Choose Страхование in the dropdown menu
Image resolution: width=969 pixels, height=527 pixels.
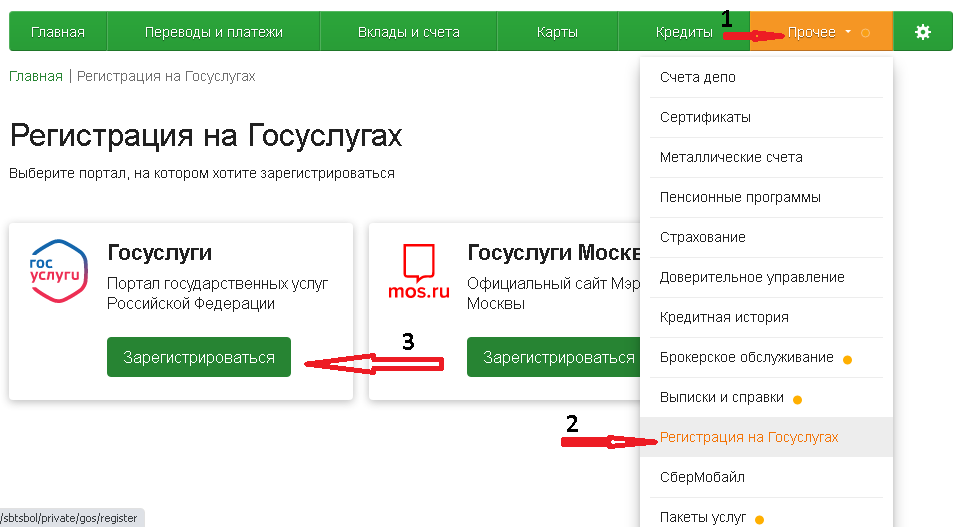coord(766,237)
